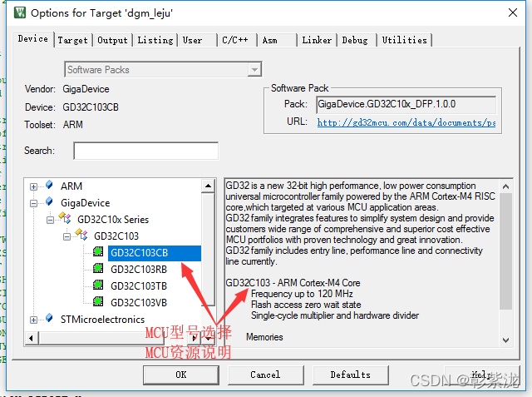Screen dimensions: 532x397
Task: Click the chip icon beside GD32C103RB
Action: (x=98, y=268)
